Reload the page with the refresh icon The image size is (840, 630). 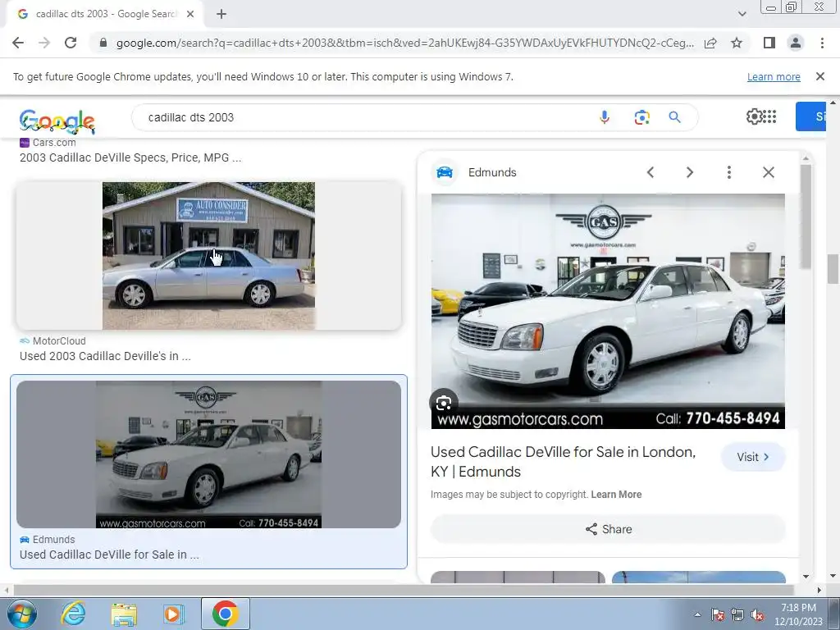(x=71, y=43)
